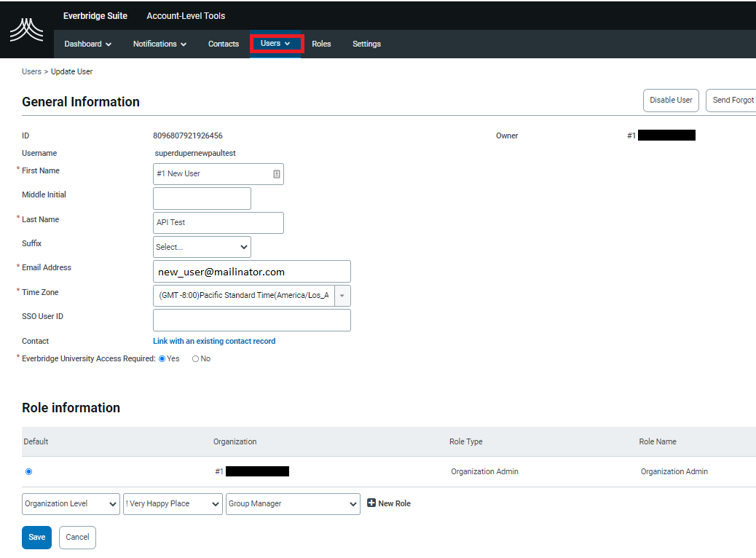The image size is (756, 558).
Task: Select Yes for Everbridge University Access
Action: tap(162, 359)
